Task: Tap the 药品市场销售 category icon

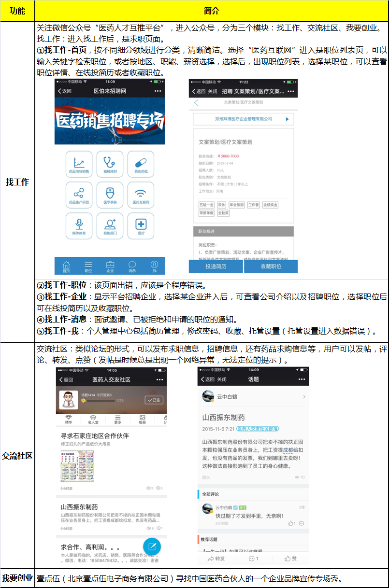Action: pyautogui.click(x=79, y=164)
